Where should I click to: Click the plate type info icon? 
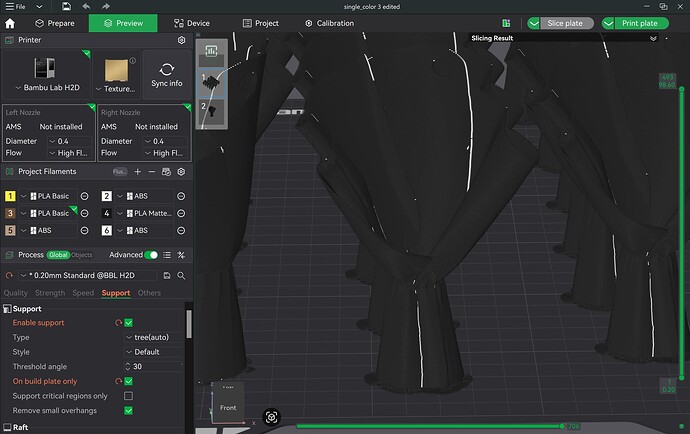point(133,60)
